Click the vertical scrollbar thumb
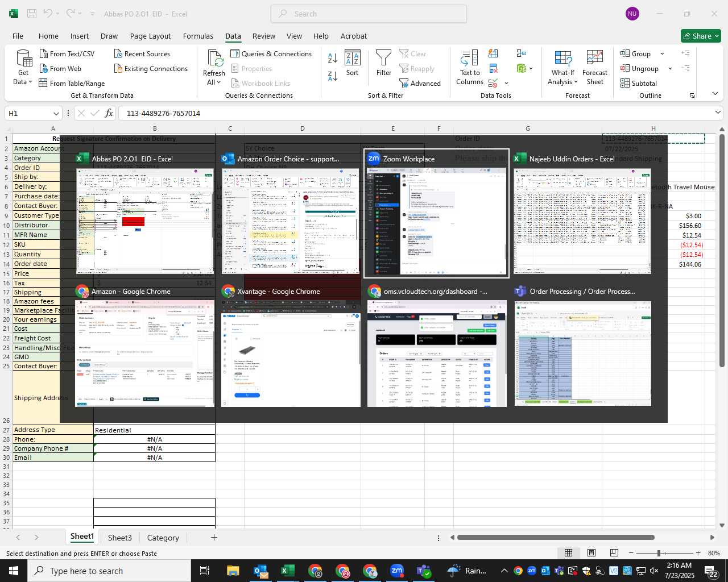 [722, 250]
